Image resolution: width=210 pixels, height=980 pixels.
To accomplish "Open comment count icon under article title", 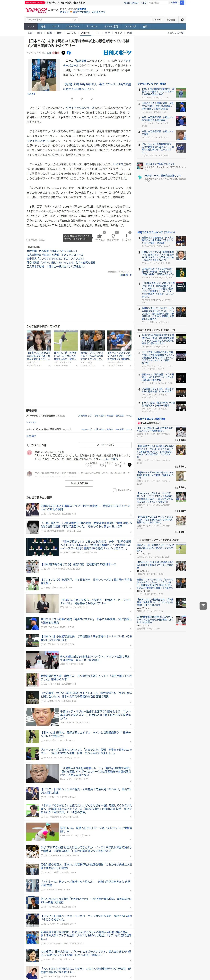I will [49, 53].
